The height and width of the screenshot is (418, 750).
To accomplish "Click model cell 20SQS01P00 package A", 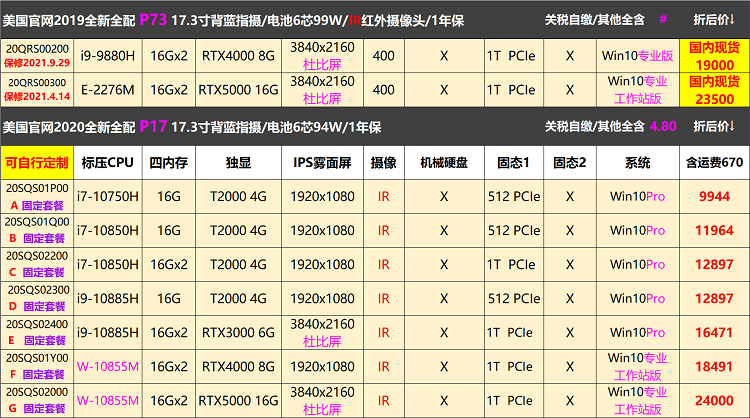I will pos(37,197).
